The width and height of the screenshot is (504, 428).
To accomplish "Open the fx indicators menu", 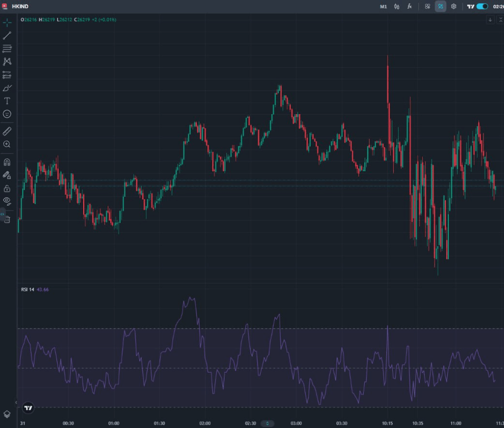I will click(409, 6).
